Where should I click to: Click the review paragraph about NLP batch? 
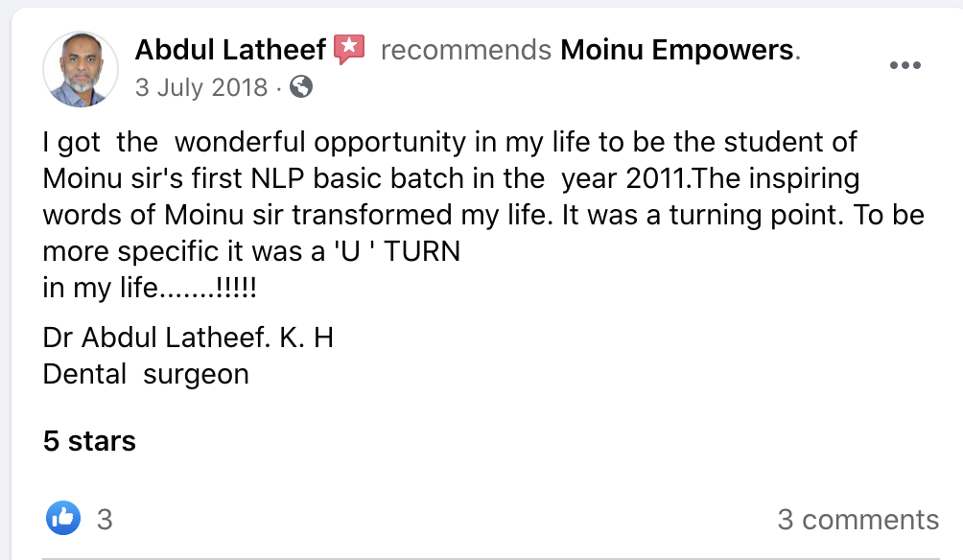tap(483, 214)
